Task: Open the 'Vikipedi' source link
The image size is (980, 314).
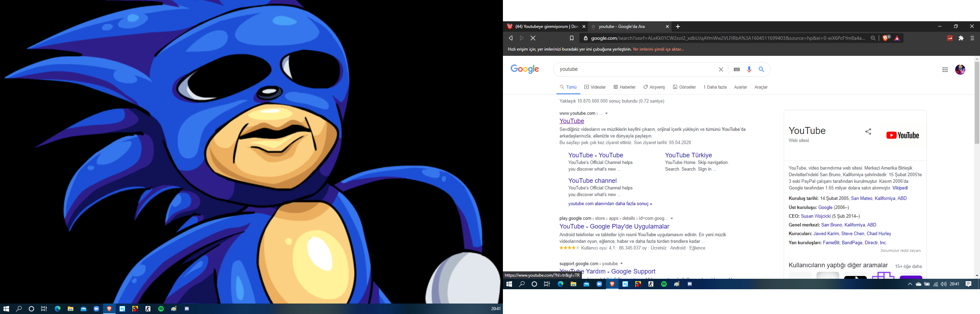Action: click(x=900, y=188)
